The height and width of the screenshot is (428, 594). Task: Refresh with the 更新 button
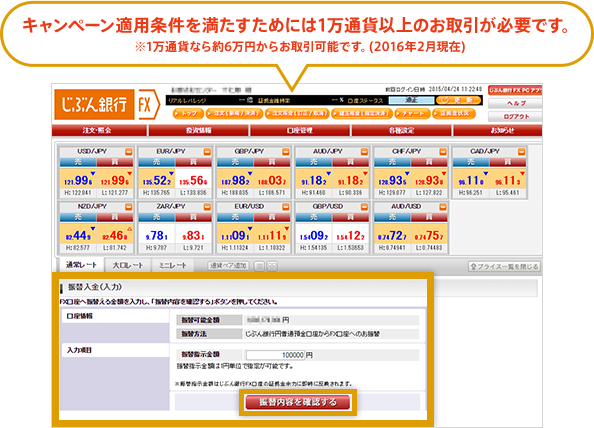(x=458, y=100)
